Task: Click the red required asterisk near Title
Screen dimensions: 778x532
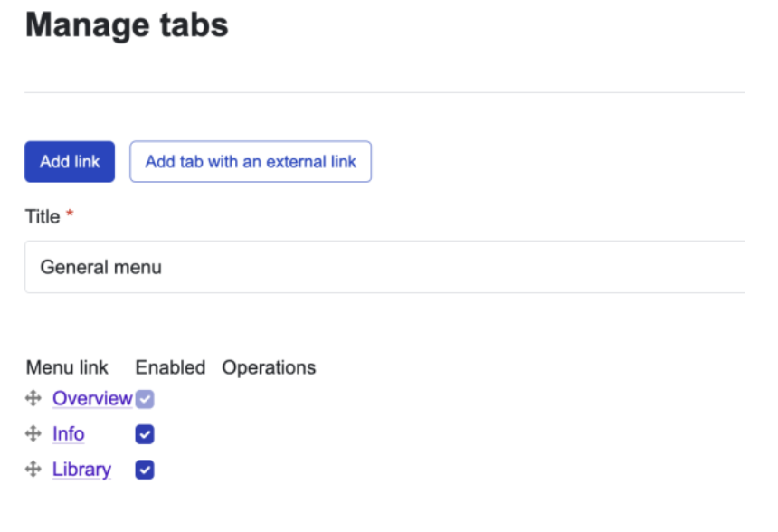Action: pos(70,215)
